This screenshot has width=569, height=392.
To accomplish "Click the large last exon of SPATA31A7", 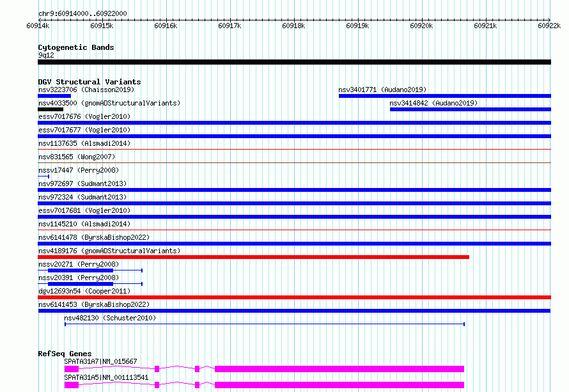I will [x=339, y=369].
